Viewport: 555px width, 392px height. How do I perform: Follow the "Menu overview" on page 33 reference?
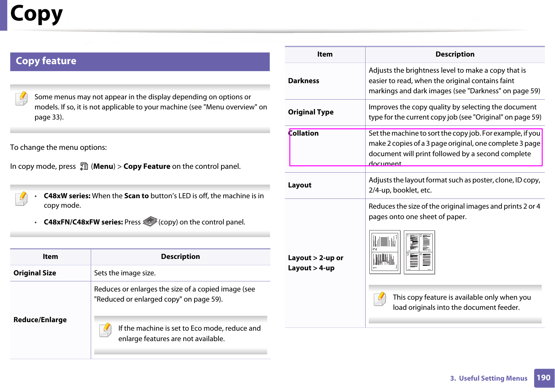coord(151,112)
